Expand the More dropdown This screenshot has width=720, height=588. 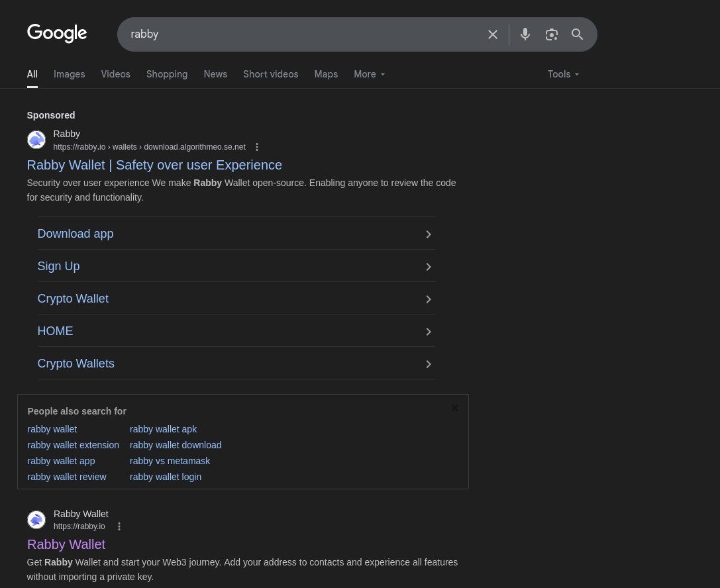click(369, 74)
